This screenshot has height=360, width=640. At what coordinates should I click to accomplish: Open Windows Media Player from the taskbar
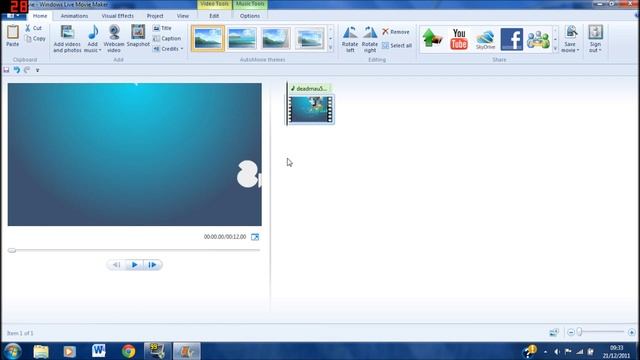click(x=69, y=351)
